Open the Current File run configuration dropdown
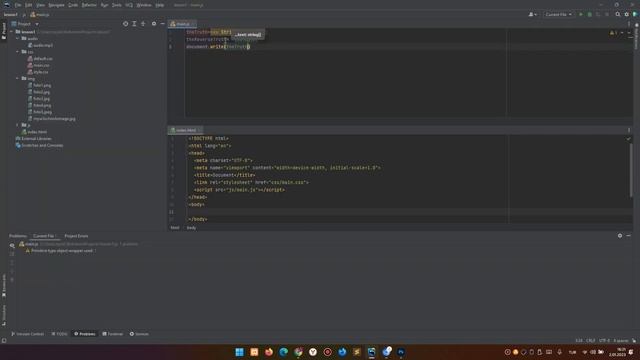Screen dimensions: 640x360 pyautogui.click(x=558, y=14)
